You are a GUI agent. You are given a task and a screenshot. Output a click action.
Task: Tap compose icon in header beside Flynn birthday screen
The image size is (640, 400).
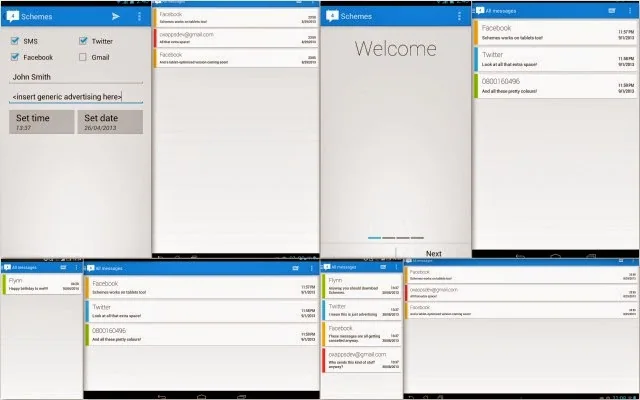296,268
